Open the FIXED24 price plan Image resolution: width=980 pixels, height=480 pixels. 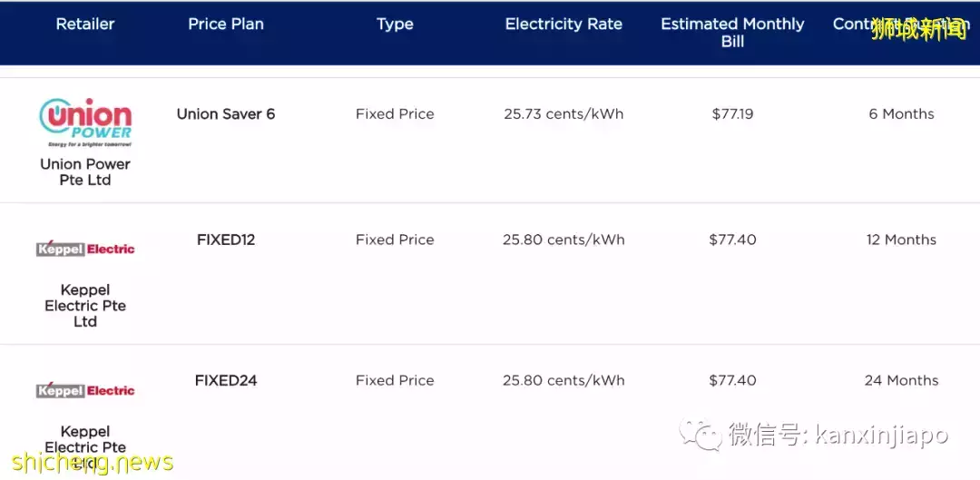226,380
